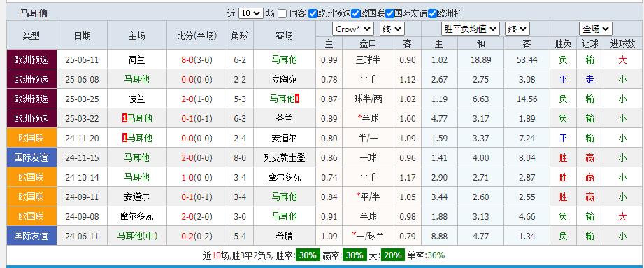Click the 单率 30% summary value
The height and width of the screenshot is (268, 644).
click(436, 255)
